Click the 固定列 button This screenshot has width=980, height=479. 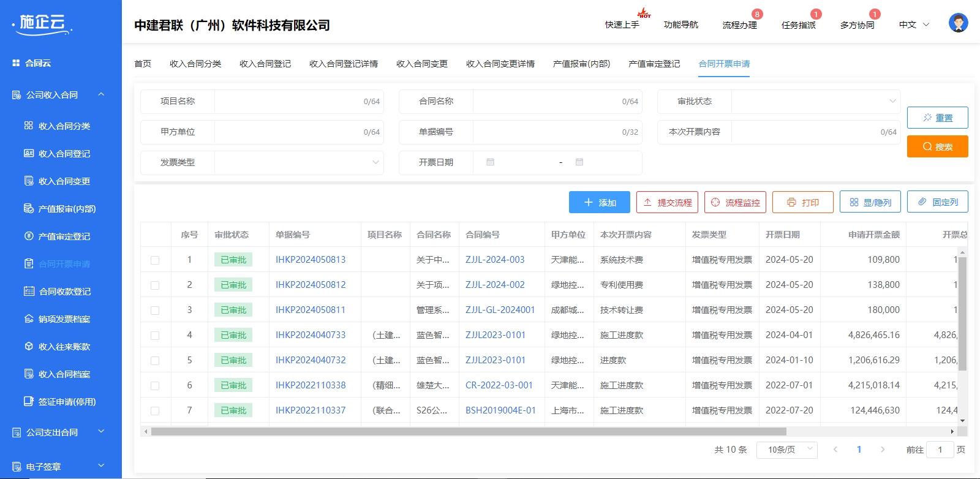click(x=938, y=202)
